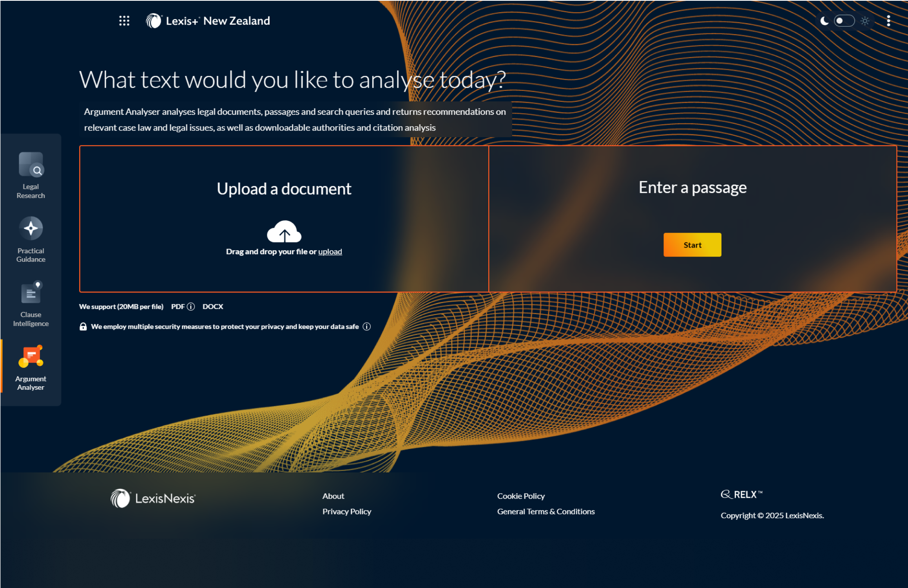This screenshot has width=908, height=588.
Task: Open Legal Research from the sidebar
Action: (x=31, y=175)
